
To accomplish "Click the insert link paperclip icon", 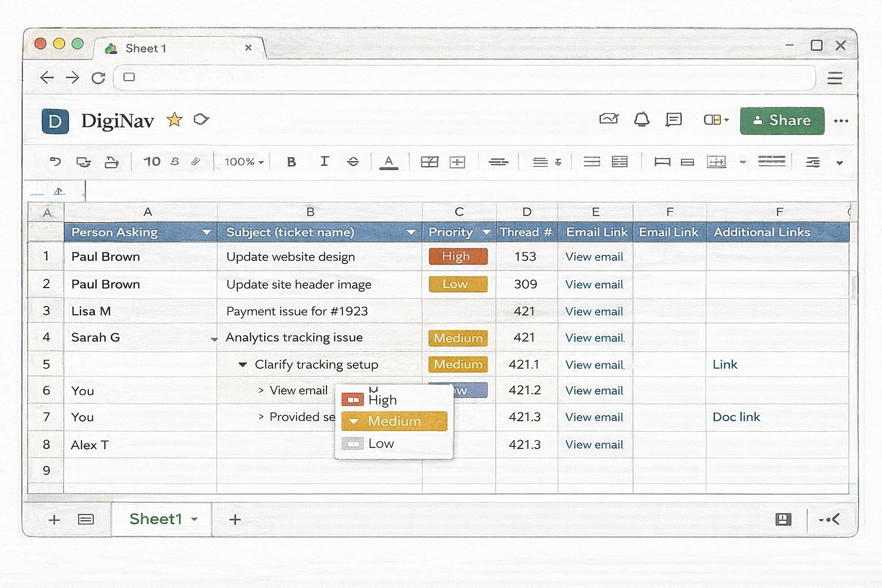I will coord(195,162).
